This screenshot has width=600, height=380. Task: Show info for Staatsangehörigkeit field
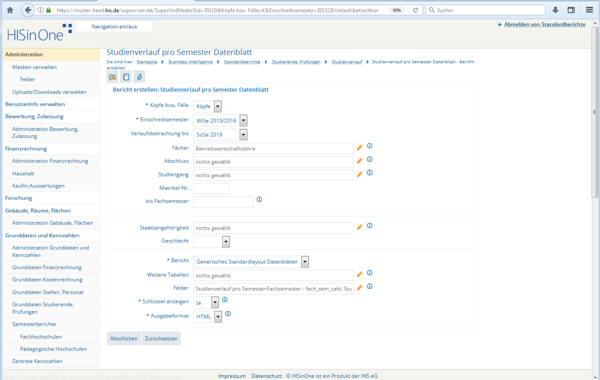pyautogui.click(x=370, y=226)
